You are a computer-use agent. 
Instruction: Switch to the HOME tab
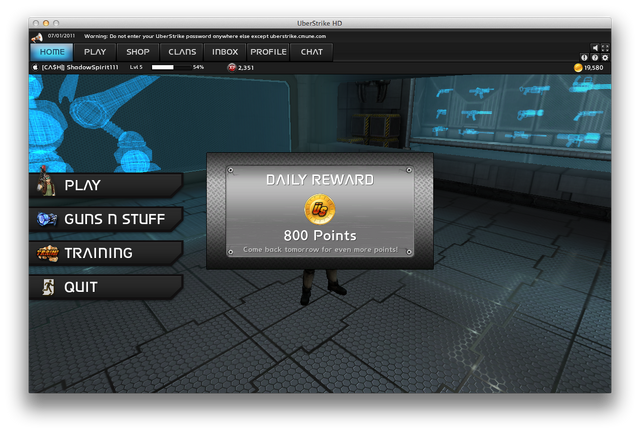[x=52, y=52]
